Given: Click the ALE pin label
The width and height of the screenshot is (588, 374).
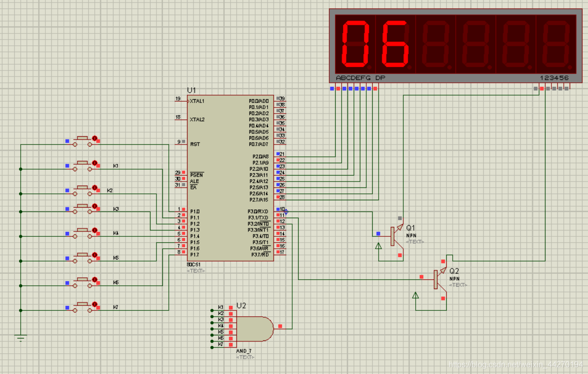Looking at the screenshot, I should [x=194, y=182].
